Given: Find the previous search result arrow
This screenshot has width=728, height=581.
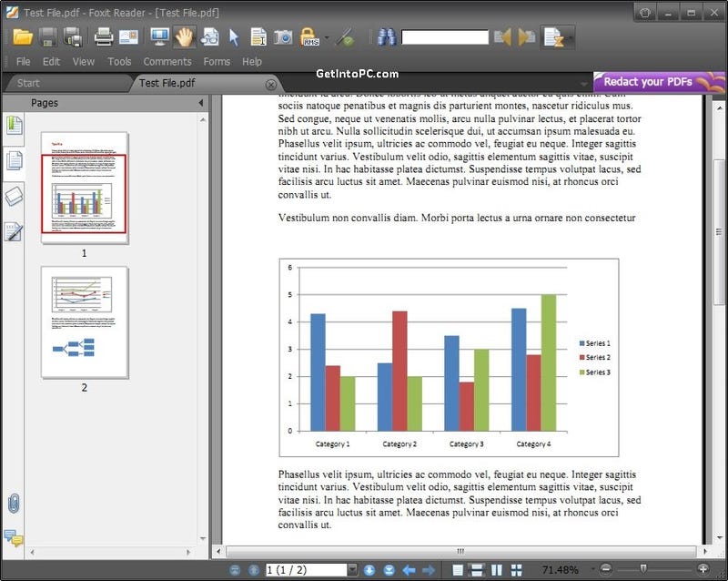Looking at the screenshot, I should tap(502, 37).
